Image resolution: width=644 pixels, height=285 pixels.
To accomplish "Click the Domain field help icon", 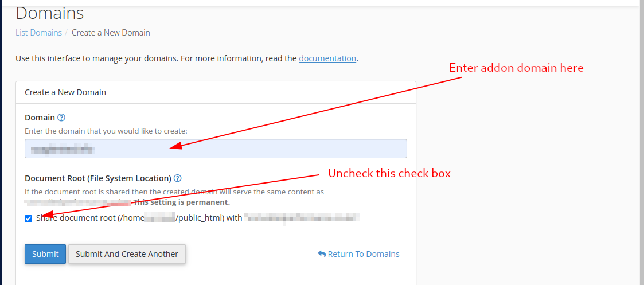I will [x=61, y=118].
